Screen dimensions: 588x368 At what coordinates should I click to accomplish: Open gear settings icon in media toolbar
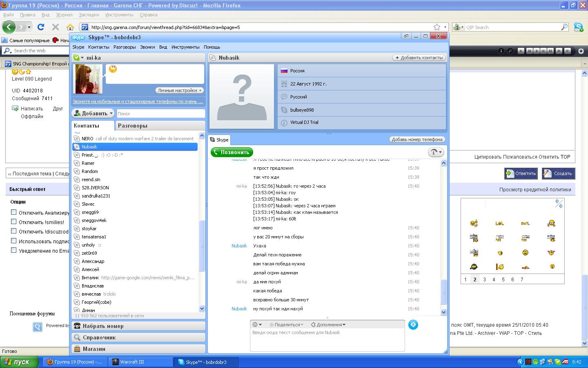tap(581, 51)
